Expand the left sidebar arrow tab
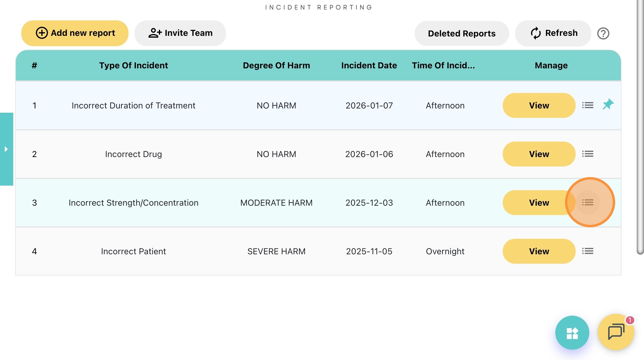The width and height of the screenshot is (644, 360). tap(6, 149)
